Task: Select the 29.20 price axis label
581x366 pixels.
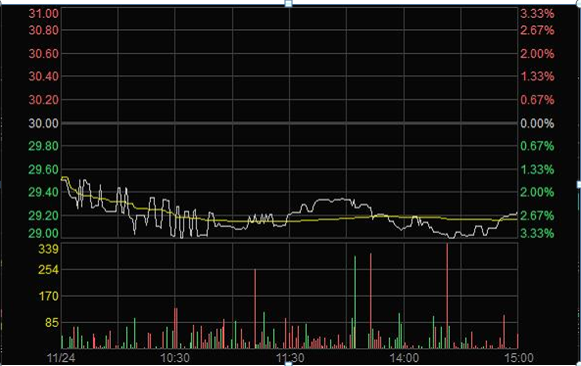Action: point(44,216)
